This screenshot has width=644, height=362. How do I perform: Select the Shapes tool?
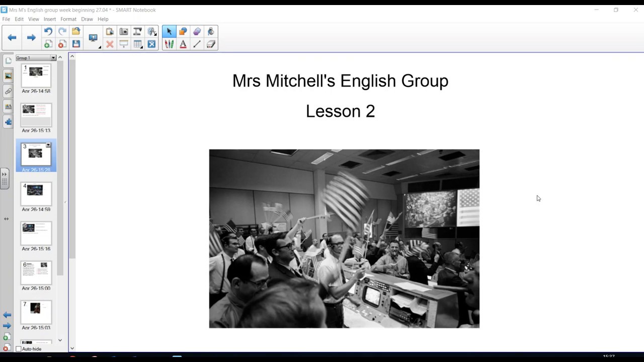(x=183, y=32)
